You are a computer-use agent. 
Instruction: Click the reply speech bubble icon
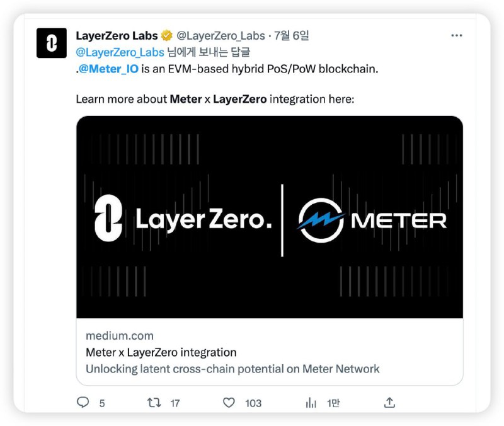83,402
